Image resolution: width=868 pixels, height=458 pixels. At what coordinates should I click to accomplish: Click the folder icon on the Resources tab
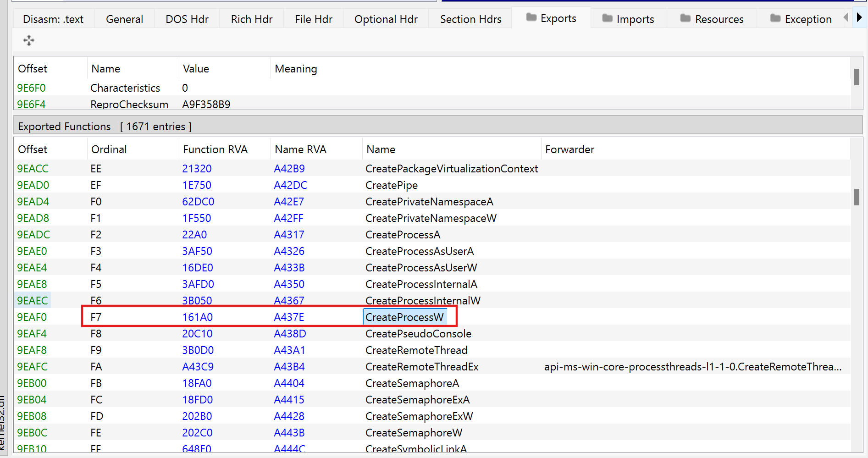pos(685,18)
